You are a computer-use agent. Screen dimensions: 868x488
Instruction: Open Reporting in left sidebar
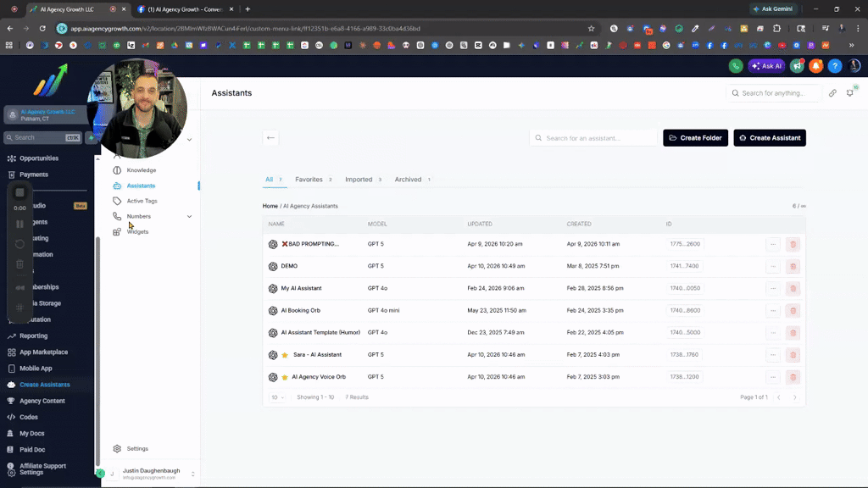tap(33, 335)
